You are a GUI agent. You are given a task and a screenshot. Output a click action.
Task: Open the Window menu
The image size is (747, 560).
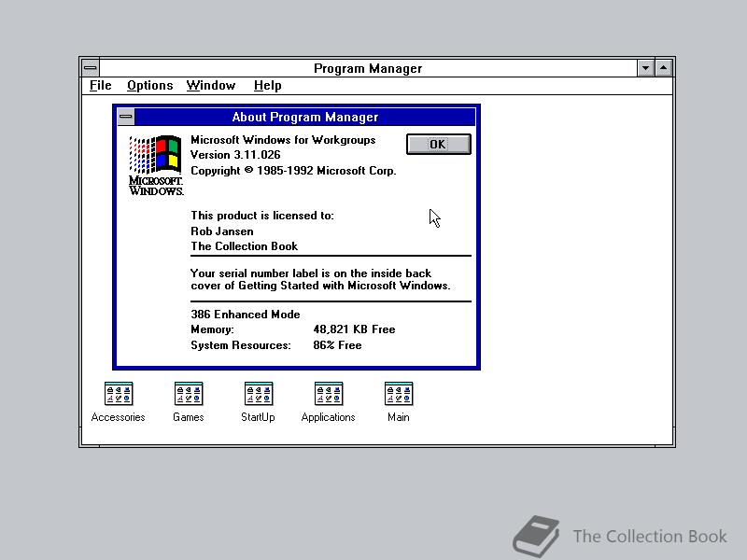[211, 86]
